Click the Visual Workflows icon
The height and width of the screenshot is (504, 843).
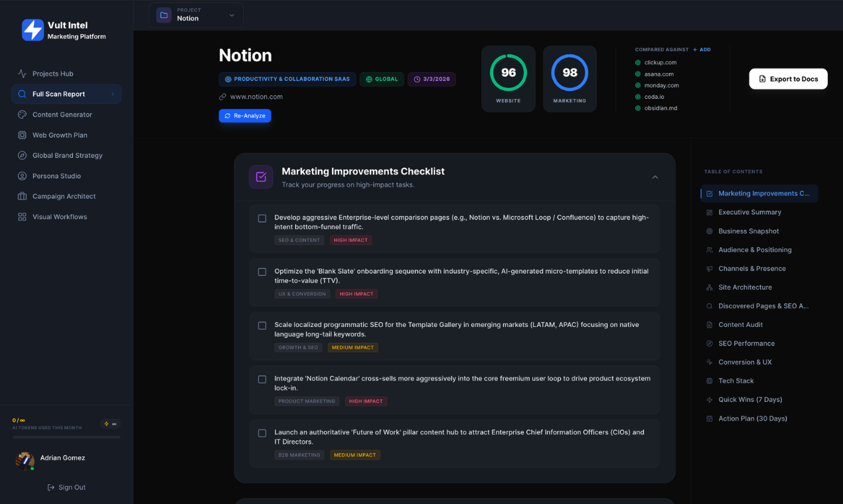coord(21,217)
